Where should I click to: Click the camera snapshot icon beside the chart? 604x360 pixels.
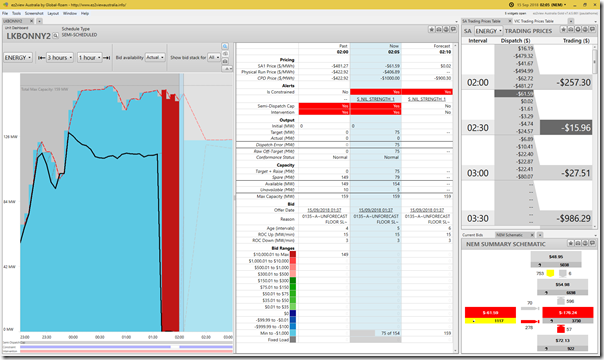[225, 61]
